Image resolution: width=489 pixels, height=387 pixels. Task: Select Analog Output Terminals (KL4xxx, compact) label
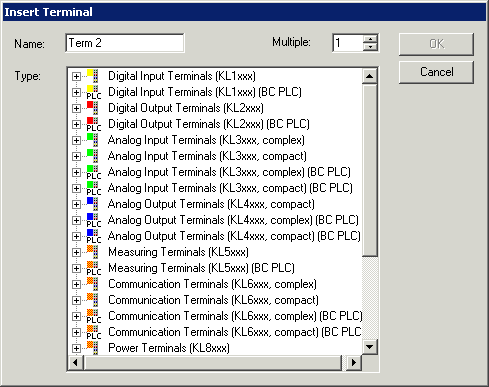click(211, 204)
